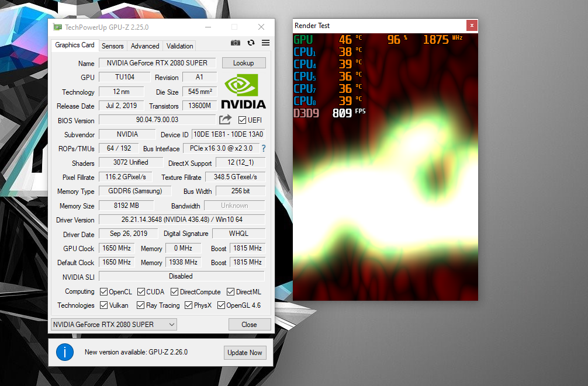
Task: Click the Driver Date value Sep 26, 2019
Action: point(129,234)
